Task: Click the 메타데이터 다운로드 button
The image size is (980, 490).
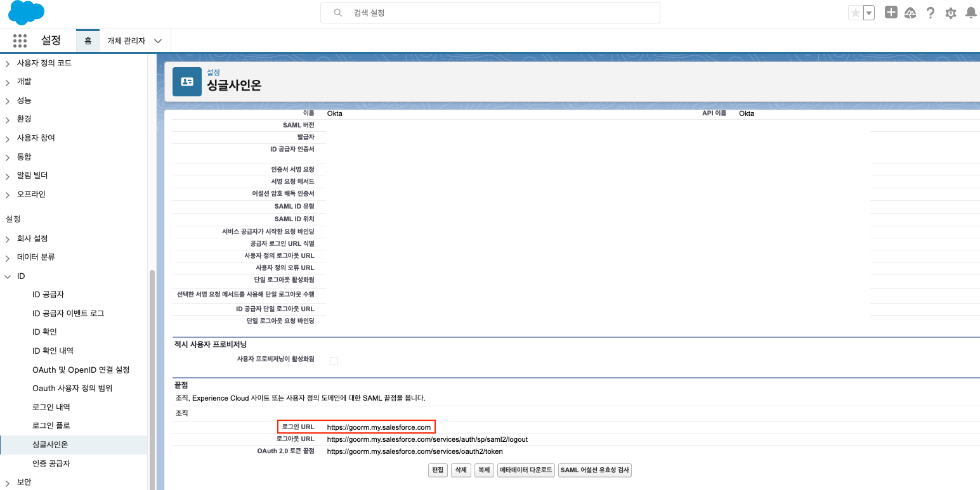Action: coord(526,470)
